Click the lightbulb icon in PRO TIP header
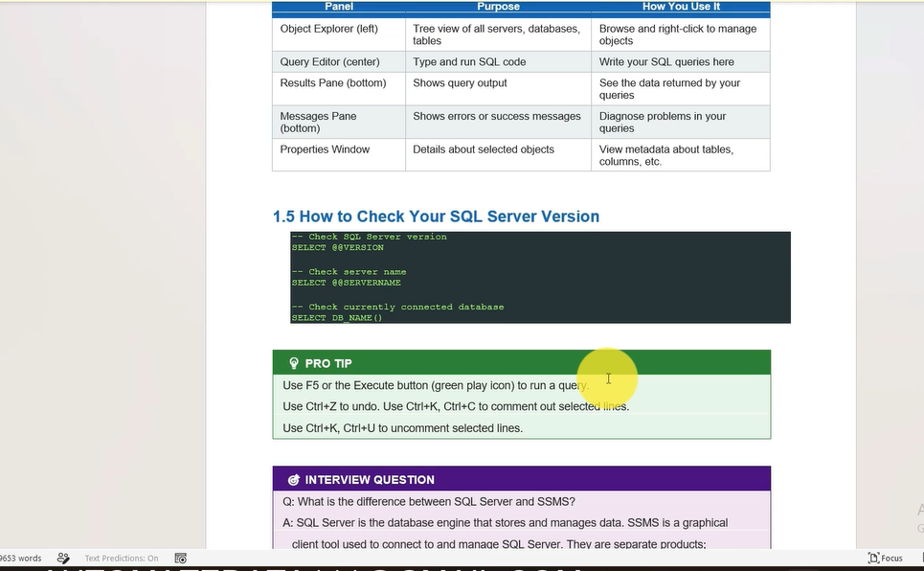Image resolution: width=924 pixels, height=571 pixels. pyautogui.click(x=293, y=363)
